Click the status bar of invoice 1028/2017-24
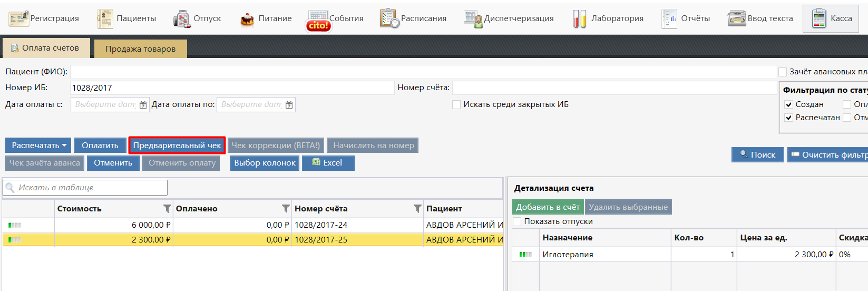The width and height of the screenshot is (868, 291). [15, 225]
